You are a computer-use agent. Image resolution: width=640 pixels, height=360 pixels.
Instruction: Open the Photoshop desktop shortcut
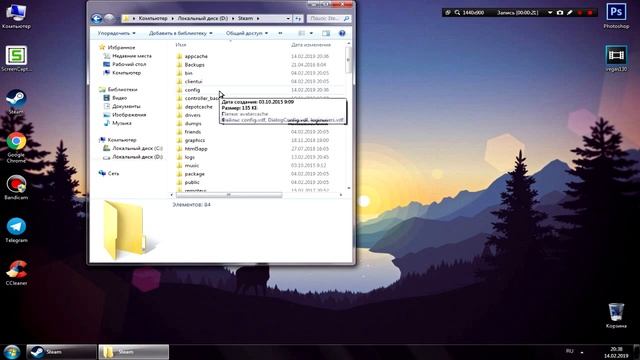pyautogui.click(x=616, y=16)
